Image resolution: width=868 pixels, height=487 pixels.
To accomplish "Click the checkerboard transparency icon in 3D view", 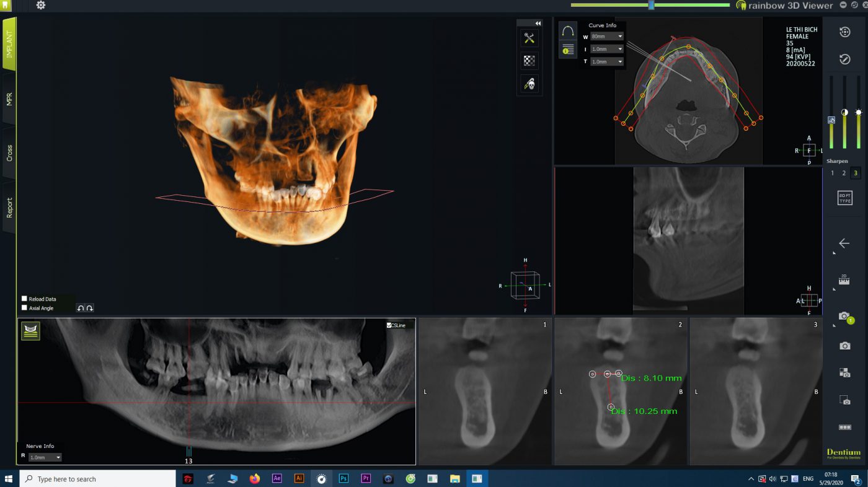I will (529, 61).
